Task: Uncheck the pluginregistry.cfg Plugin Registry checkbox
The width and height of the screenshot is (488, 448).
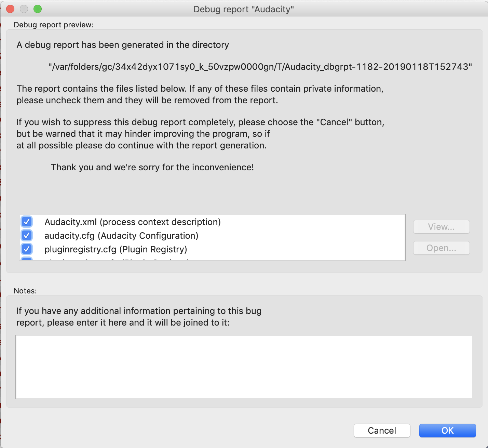Action: 27,249
